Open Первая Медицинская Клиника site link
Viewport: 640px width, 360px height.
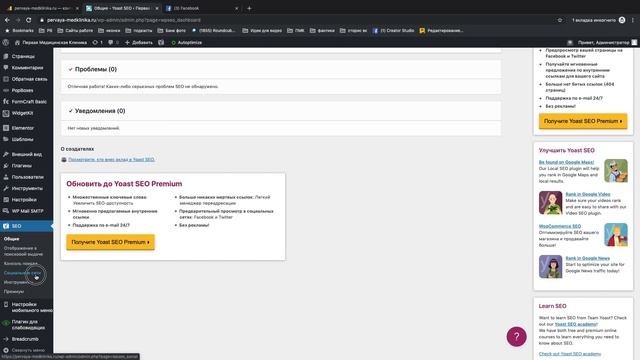(x=51, y=42)
